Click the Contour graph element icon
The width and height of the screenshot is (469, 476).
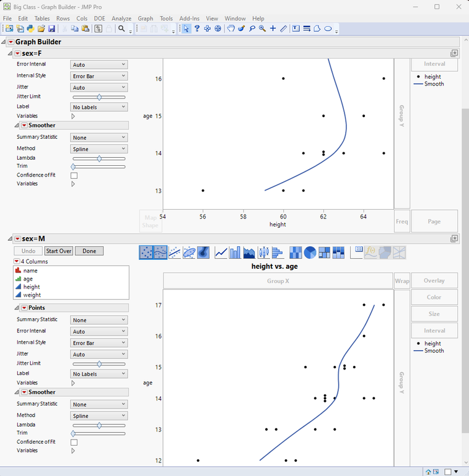203,253
